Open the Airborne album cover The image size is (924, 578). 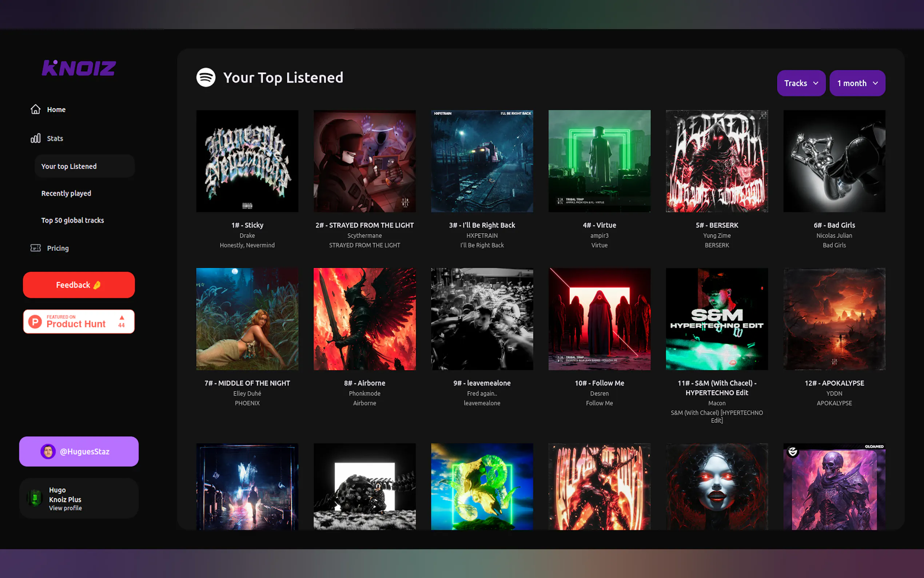pyautogui.click(x=365, y=319)
